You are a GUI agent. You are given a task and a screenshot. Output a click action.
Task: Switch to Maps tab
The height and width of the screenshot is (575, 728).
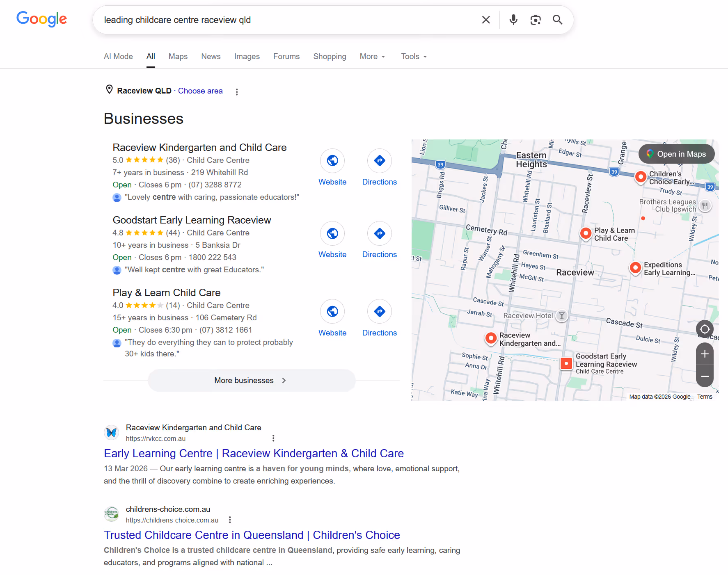click(x=178, y=57)
